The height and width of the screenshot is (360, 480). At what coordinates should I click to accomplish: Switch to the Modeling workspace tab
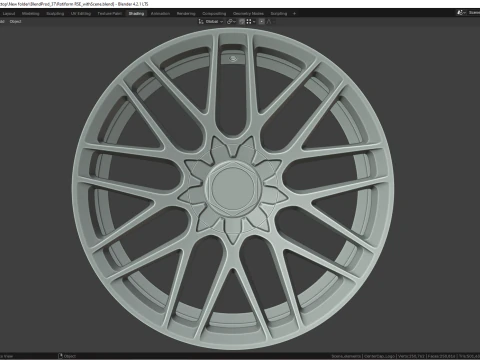(x=30, y=14)
